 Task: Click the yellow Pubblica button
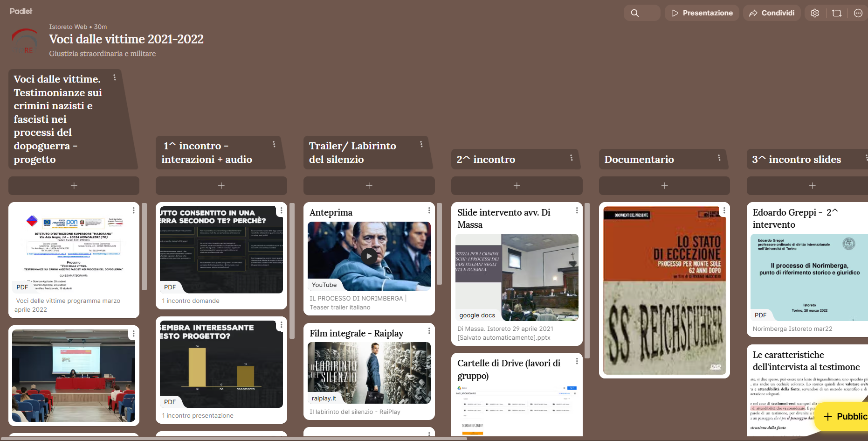(x=845, y=417)
